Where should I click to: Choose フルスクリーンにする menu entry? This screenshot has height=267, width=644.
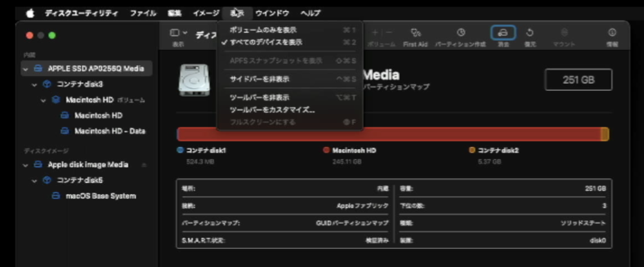coord(289,122)
